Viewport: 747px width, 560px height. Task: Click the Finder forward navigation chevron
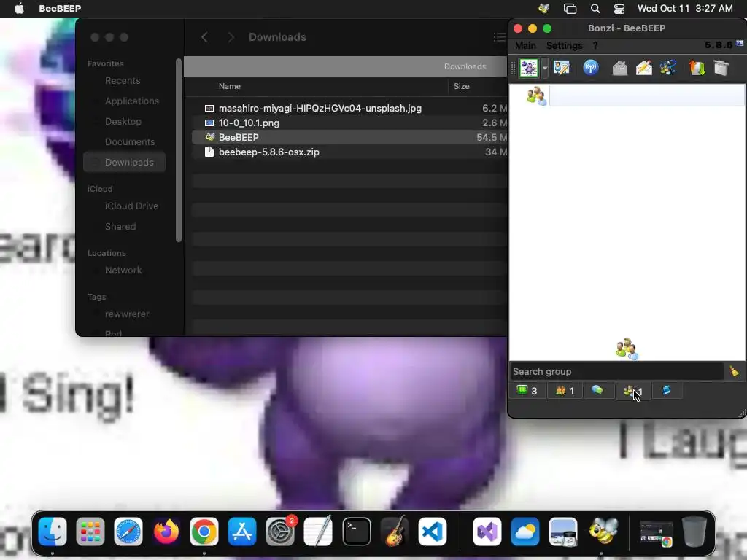point(231,37)
